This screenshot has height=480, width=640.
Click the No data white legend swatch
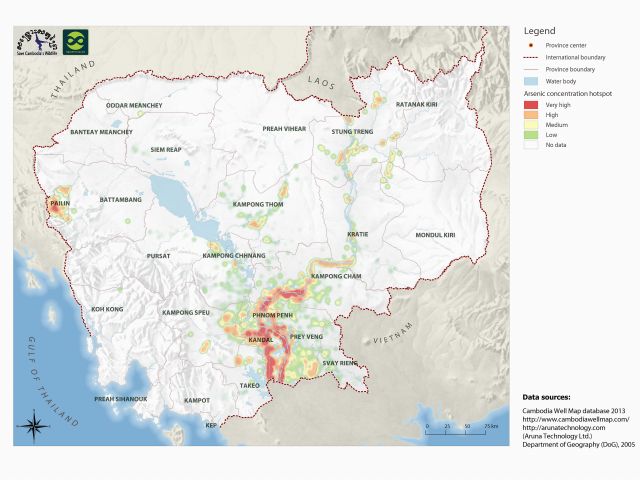point(530,146)
